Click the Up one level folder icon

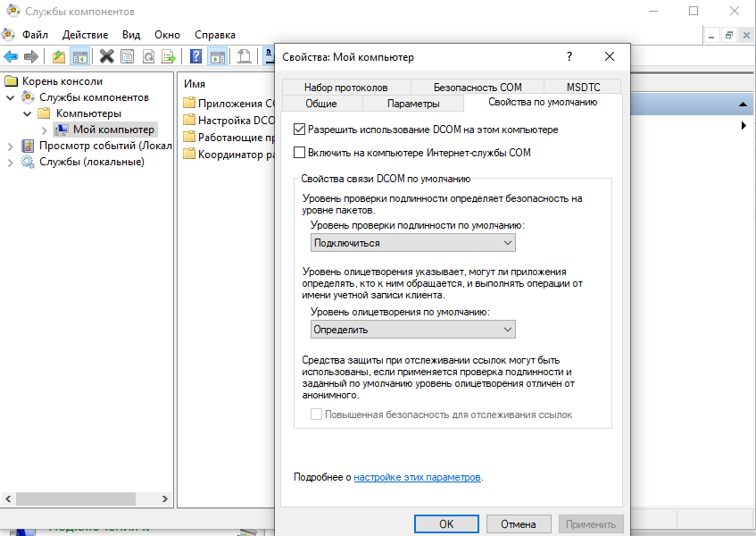(x=59, y=56)
